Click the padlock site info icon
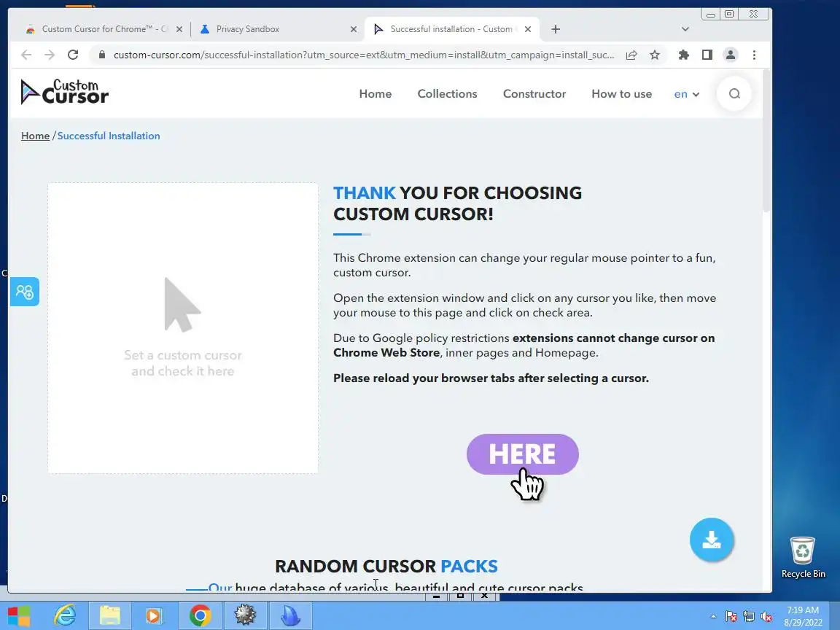 point(102,55)
